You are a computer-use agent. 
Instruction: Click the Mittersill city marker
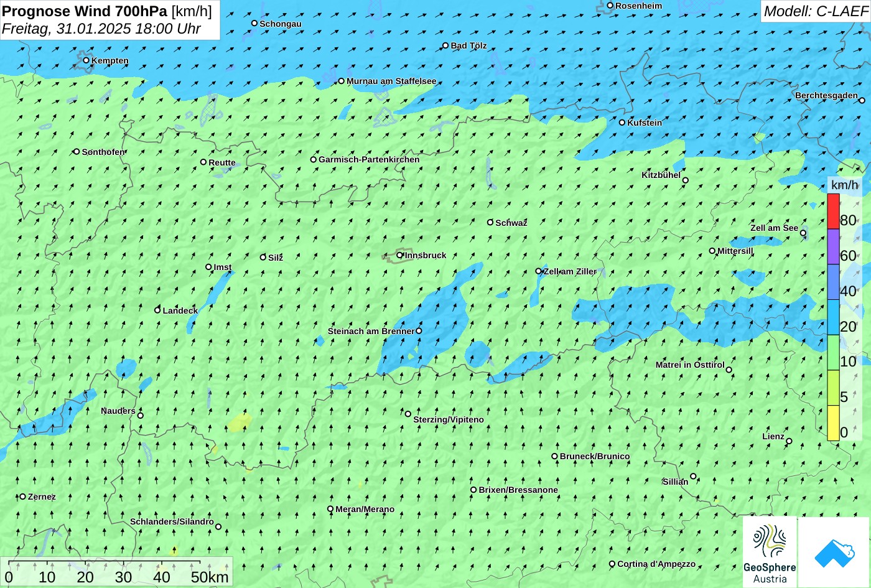(712, 251)
